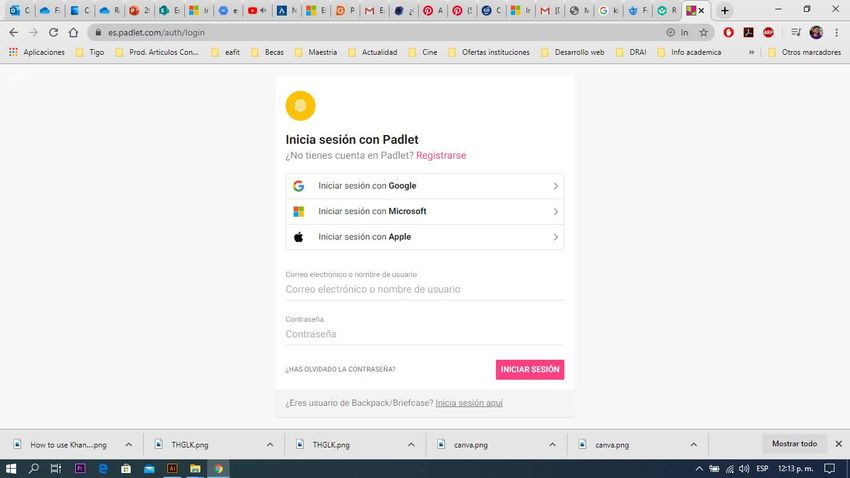Open Adobe Illustrator from the taskbar
Screen dimensions: 850x478
pyautogui.click(x=172, y=468)
